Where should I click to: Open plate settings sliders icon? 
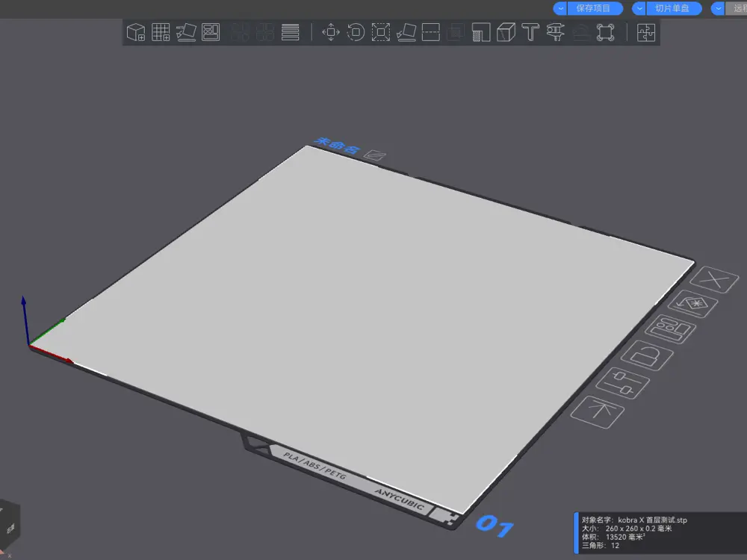pos(622,383)
